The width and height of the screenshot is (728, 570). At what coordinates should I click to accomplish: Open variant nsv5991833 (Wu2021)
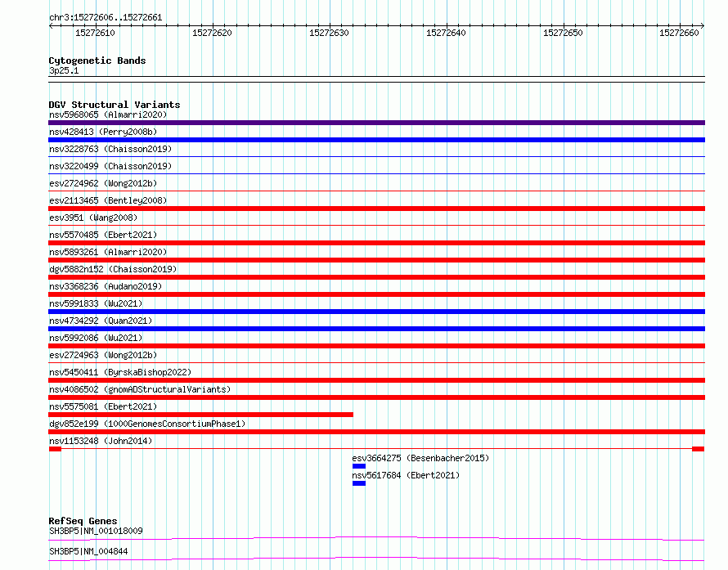(x=96, y=303)
